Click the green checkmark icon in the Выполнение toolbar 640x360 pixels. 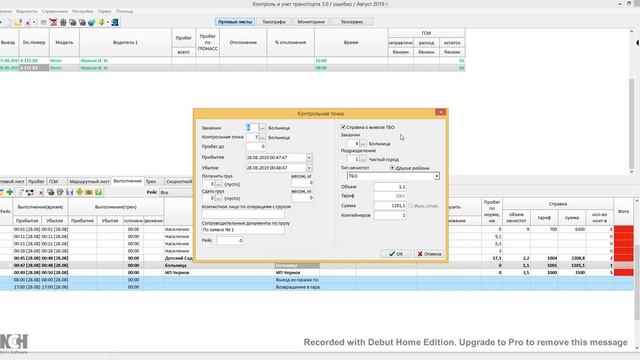point(98,192)
